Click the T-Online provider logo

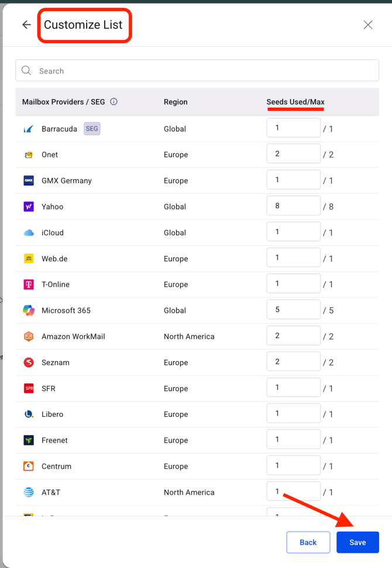29,285
